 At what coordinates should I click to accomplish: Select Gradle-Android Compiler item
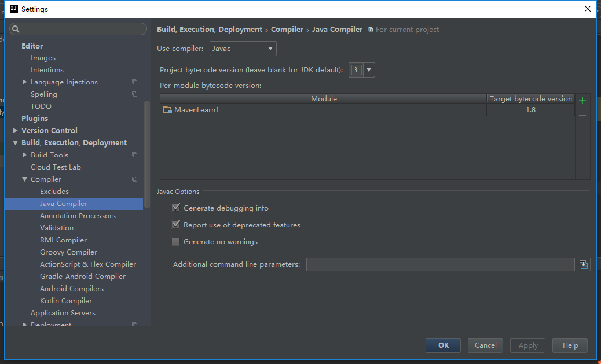tap(83, 276)
